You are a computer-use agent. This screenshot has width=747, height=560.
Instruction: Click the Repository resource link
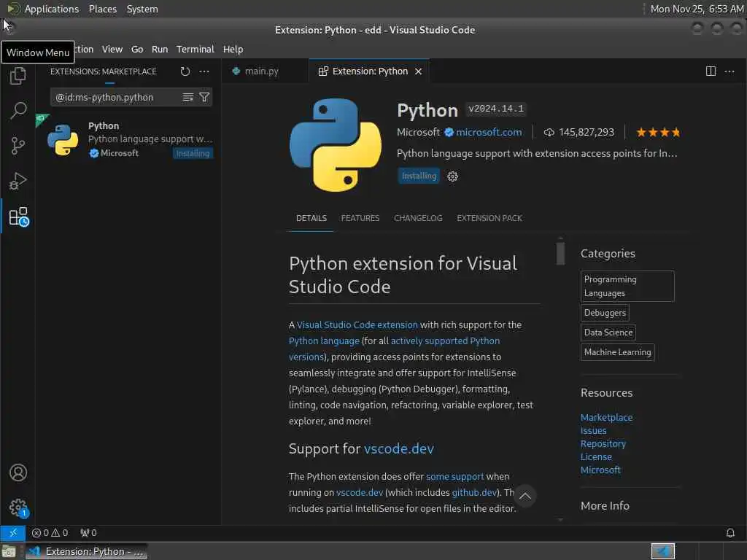[x=603, y=443]
